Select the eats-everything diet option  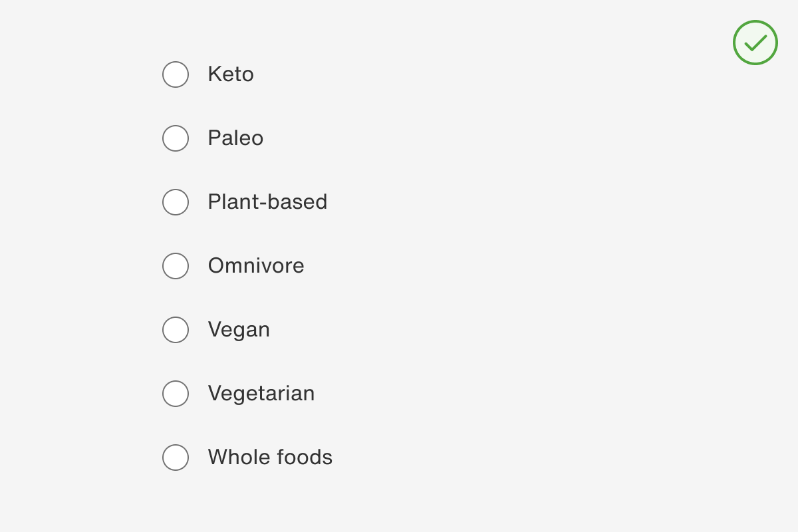176,266
